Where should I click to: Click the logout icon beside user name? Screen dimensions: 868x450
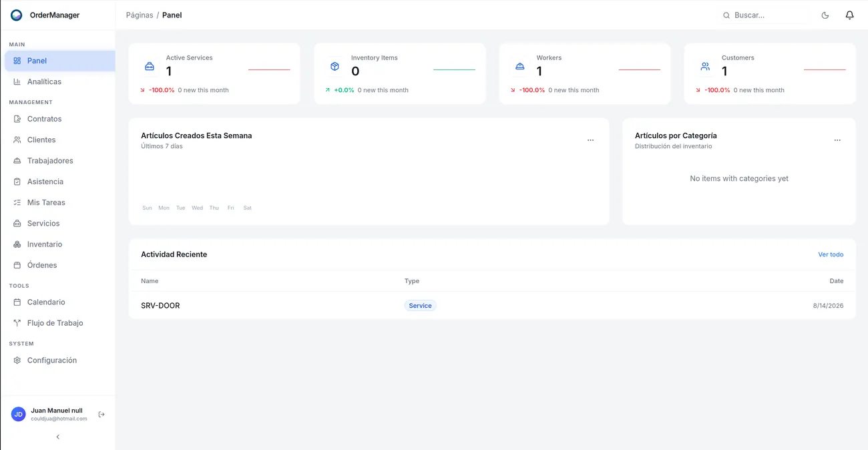coord(101,415)
